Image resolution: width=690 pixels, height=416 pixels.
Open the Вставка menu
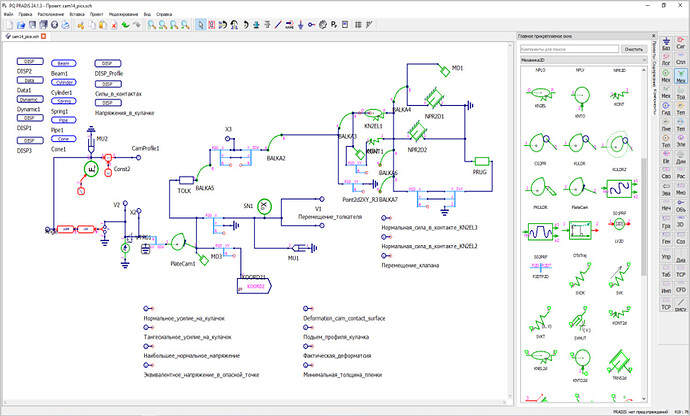[77, 14]
